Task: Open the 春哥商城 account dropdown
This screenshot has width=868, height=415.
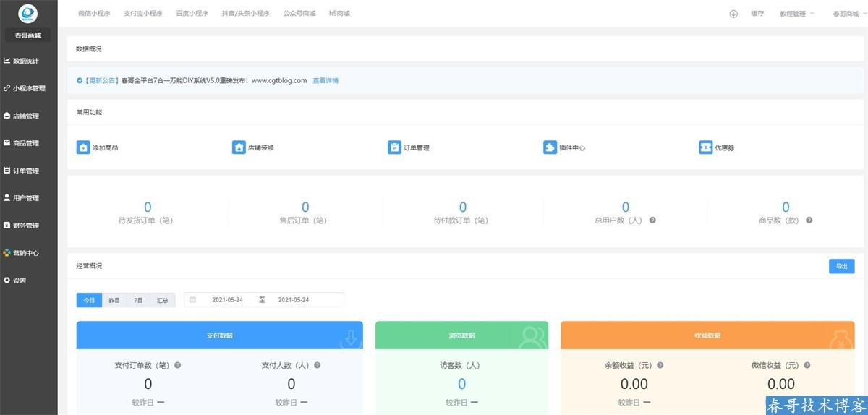Action: pyautogui.click(x=849, y=14)
